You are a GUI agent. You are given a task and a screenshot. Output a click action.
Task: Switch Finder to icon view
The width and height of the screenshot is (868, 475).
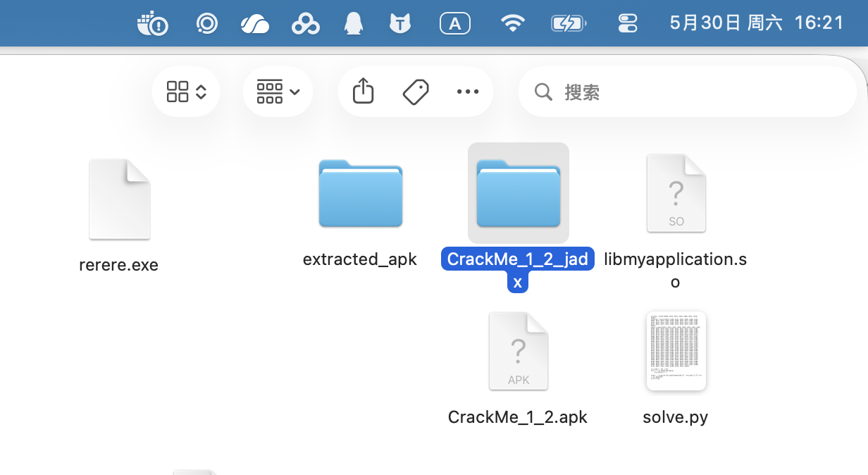pos(186,92)
